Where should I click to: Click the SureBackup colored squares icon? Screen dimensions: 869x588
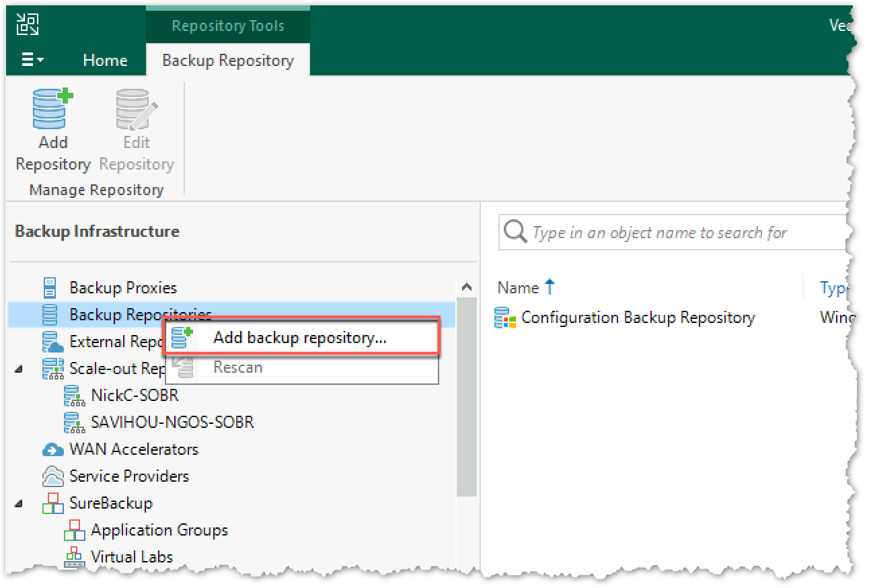52,503
